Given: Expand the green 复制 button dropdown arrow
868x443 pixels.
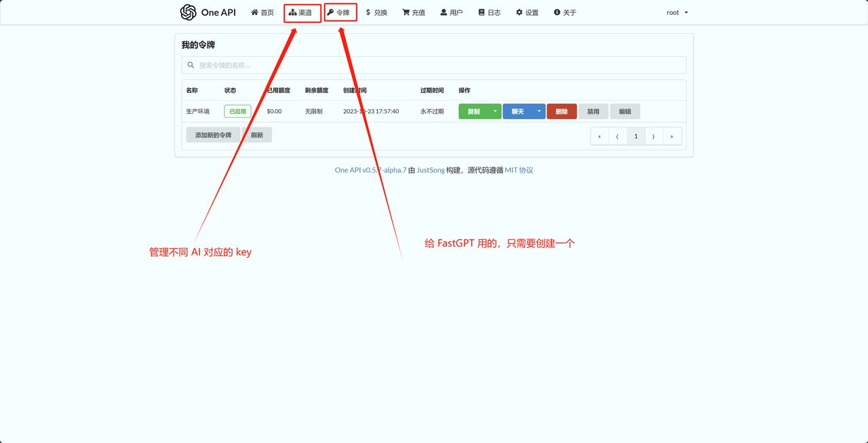Looking at the screenshot, I should coord(495,111).
